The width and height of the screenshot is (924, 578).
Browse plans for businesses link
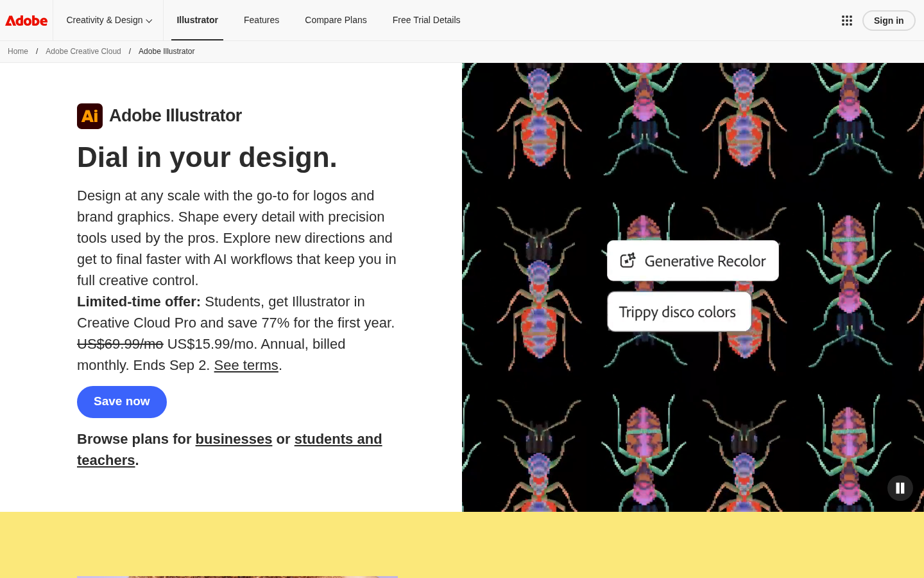pos(234,439)
